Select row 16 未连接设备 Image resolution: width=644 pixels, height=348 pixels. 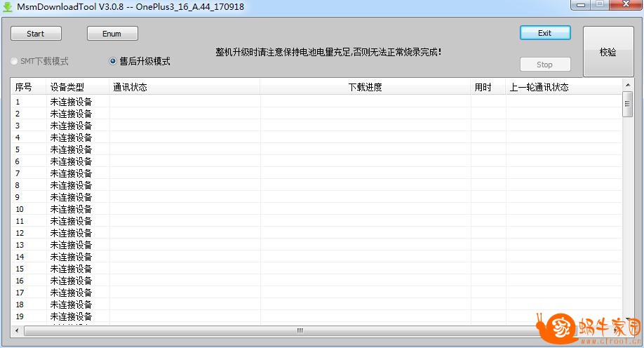tap(316, 280)
